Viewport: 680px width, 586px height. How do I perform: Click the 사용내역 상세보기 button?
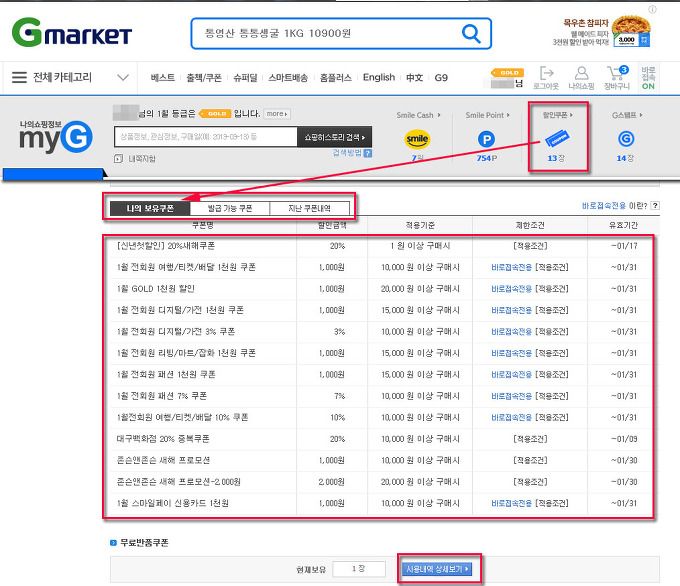[x=437, y=569]
